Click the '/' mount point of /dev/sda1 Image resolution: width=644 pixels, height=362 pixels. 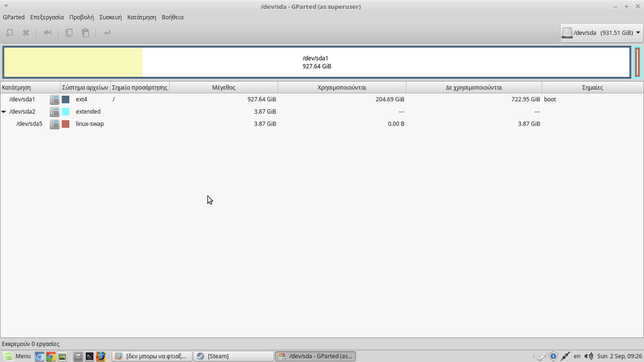114,99
